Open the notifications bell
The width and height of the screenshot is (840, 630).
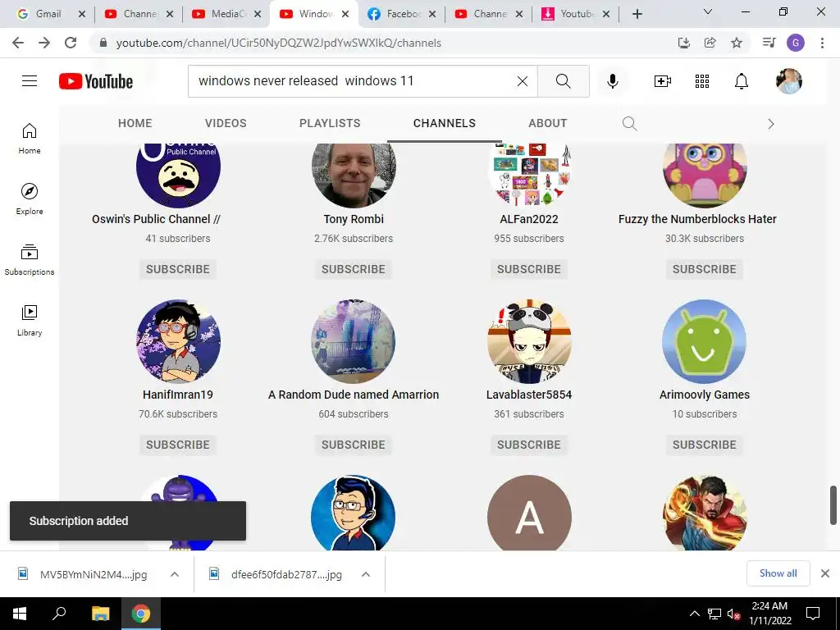click(x=741, y=81)
